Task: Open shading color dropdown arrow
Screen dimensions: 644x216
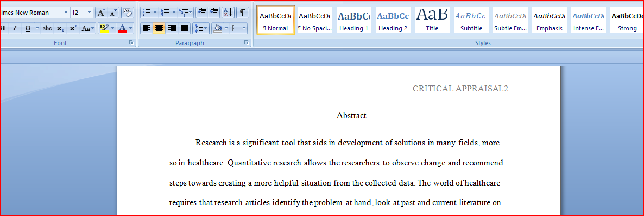Action: pyautogui.click(x=226, y=28)
